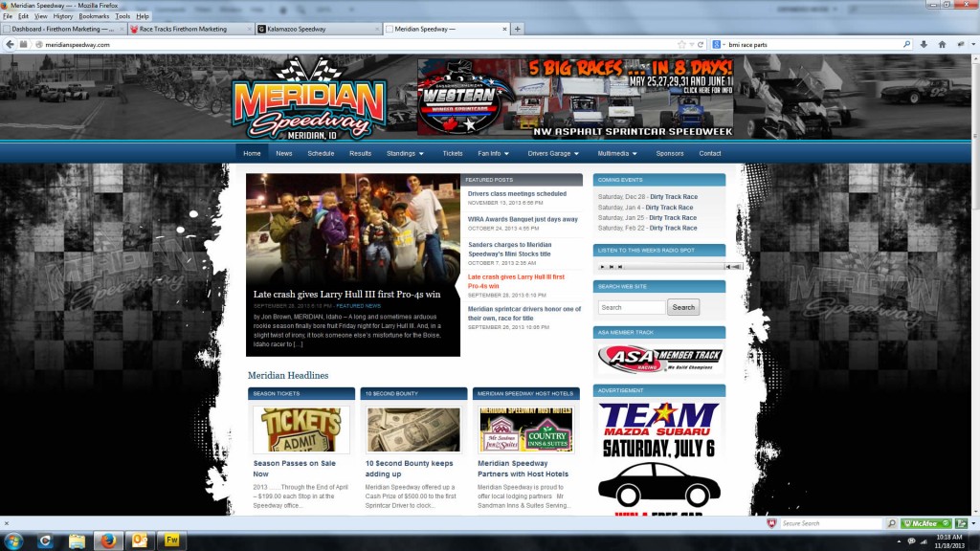Click the search magnifier in Firefox search box

pos(906,44)
